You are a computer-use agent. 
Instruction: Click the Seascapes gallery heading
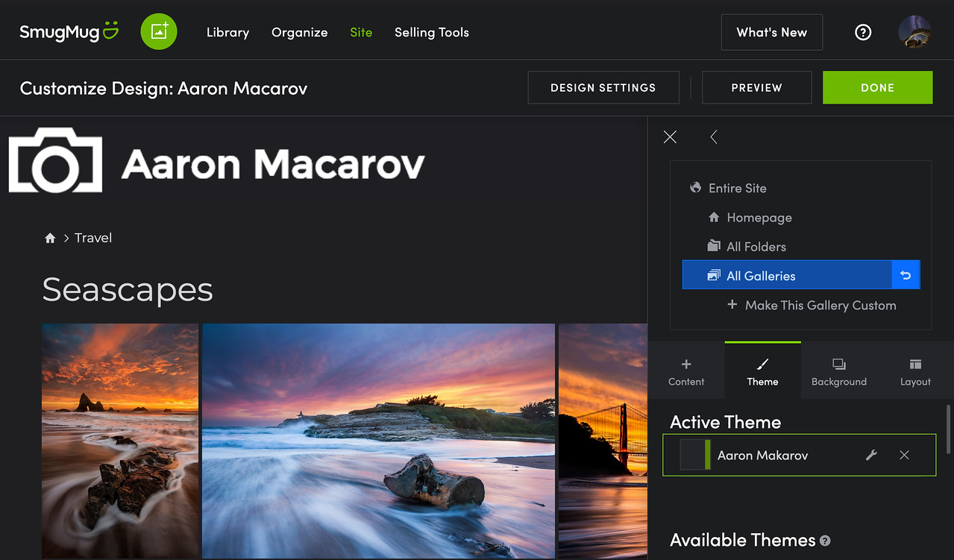coord(128,289)
